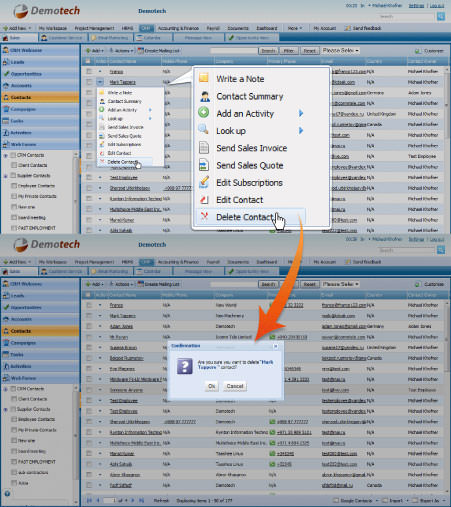Go to last page using the pager icon
The width and height of the screenshot is (451, 507).
[141, 500]
